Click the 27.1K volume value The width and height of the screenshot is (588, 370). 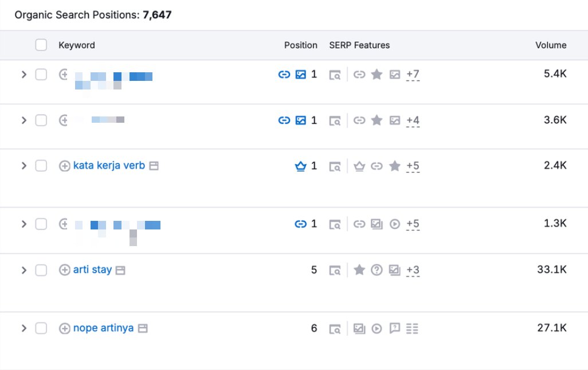(552, 328)
